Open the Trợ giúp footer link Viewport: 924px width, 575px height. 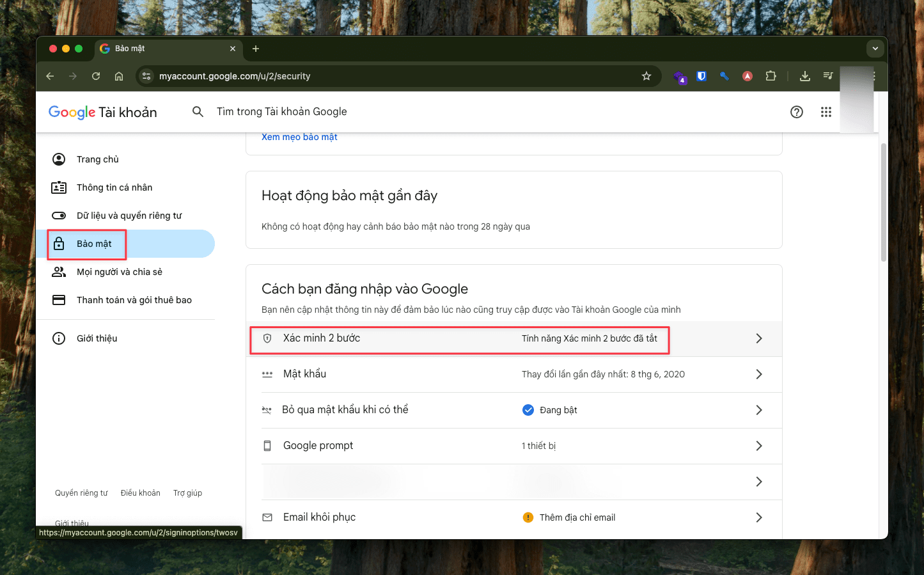click(x=187, y=493)
